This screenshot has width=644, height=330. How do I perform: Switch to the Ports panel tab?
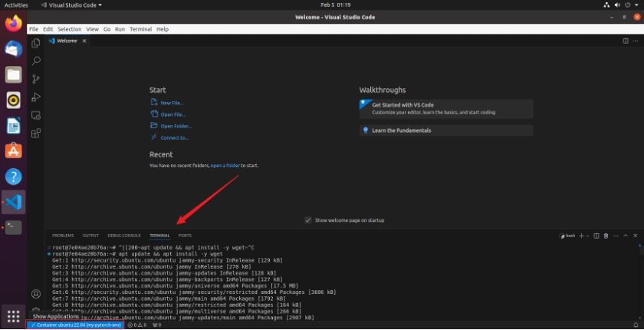(x=185, y=236)
